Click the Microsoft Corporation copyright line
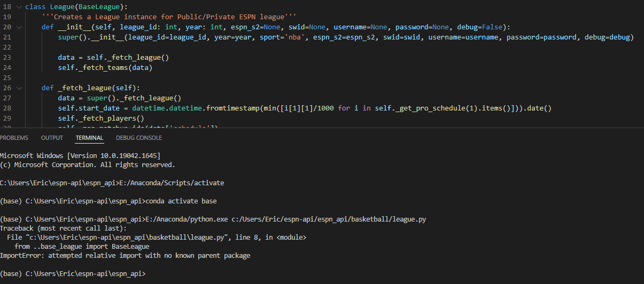Viewport: 644px width, 284px height. 88,165
